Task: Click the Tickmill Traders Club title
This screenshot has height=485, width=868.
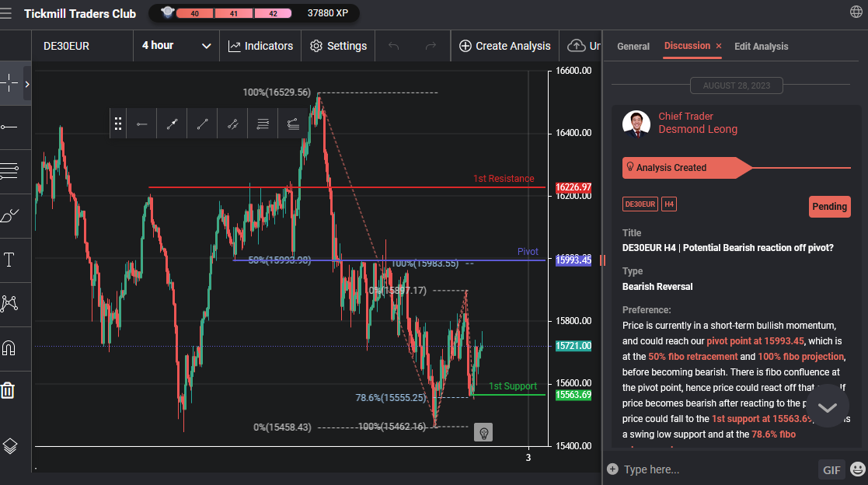Action: point(80,14)
